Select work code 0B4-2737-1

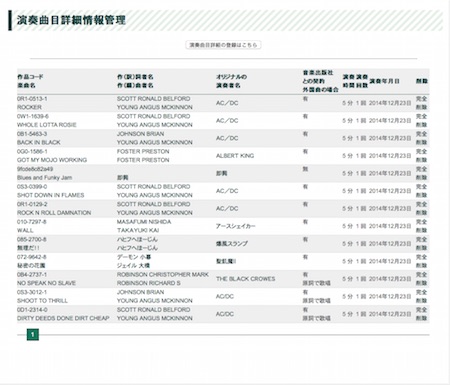pos(32,274)
